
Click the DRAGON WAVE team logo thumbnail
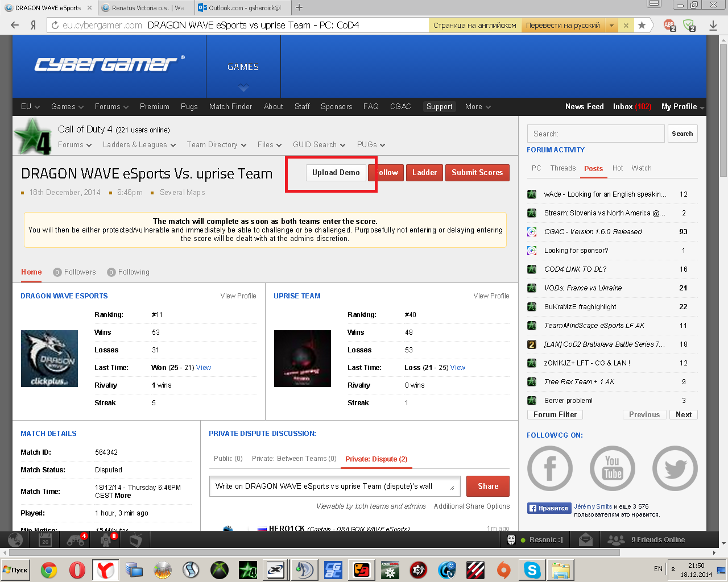click(x=49, y=359)
